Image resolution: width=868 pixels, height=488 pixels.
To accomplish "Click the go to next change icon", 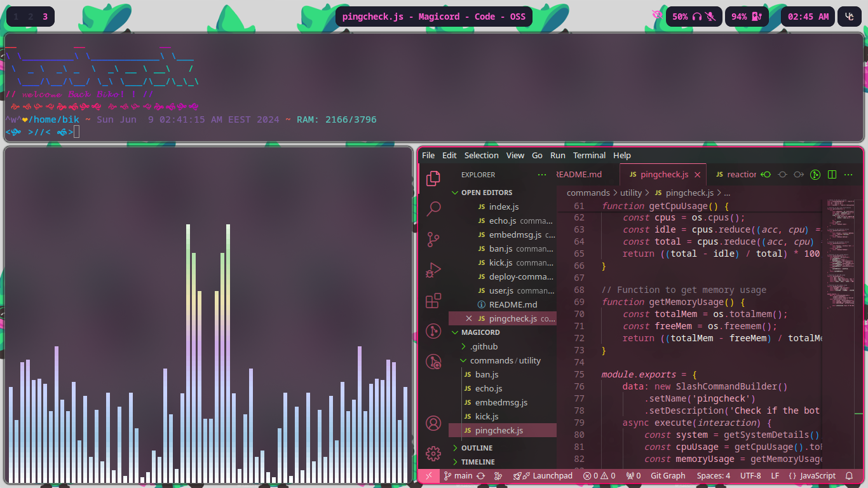I will (799, 174).
